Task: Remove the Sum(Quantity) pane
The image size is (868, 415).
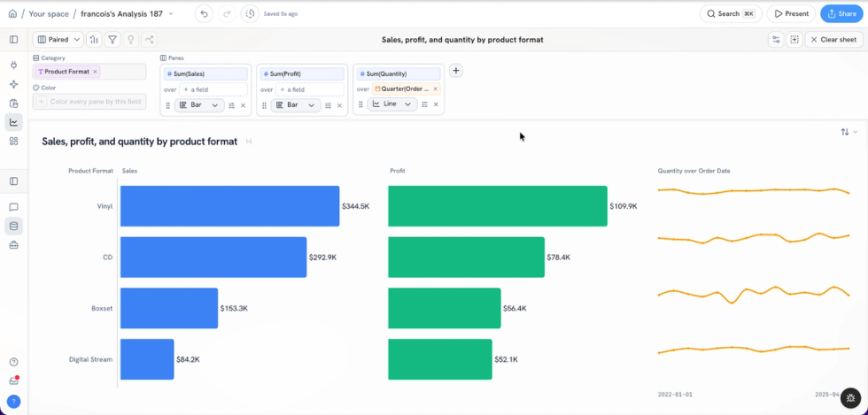Action: click(x=436, y=104)
